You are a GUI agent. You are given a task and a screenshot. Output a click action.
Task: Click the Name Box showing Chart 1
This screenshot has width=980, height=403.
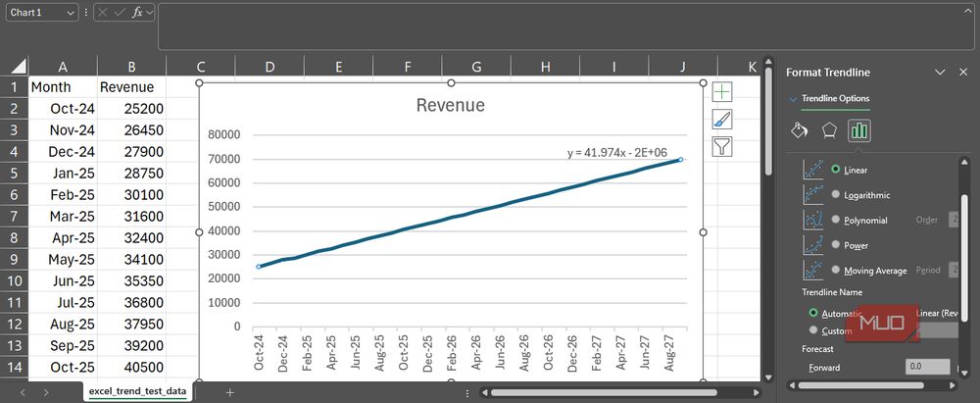tap(35, 13)
